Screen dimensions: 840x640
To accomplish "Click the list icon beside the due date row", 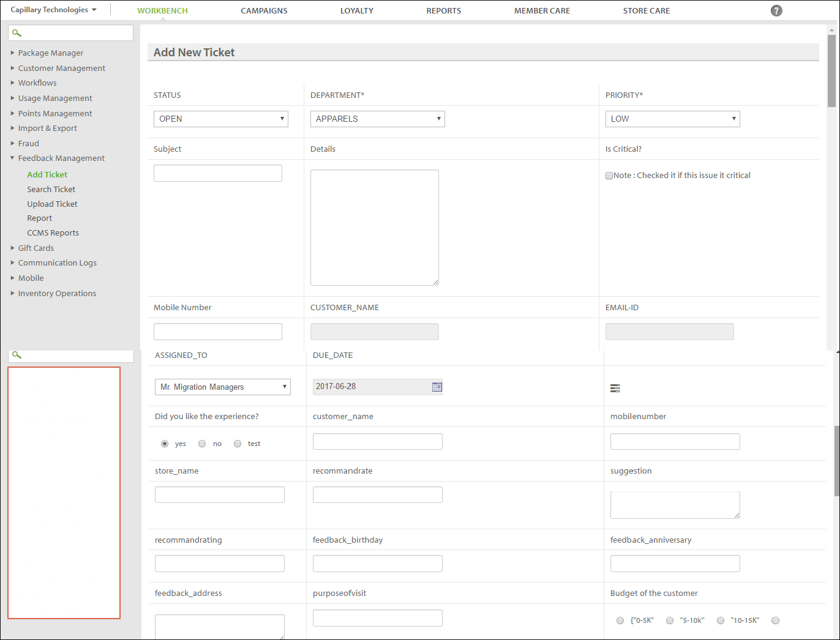I will [x=615, y=388].
